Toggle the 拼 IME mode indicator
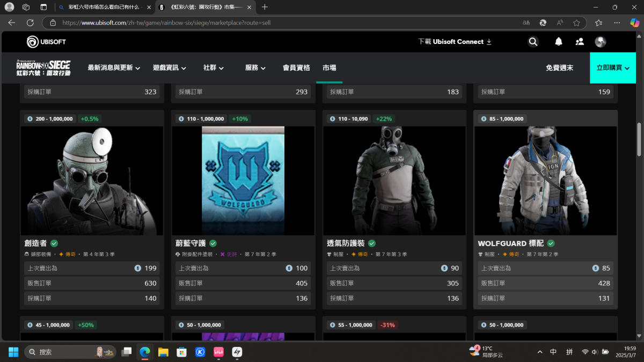Screen dimensions: 644x362 [x=569, y=352]
